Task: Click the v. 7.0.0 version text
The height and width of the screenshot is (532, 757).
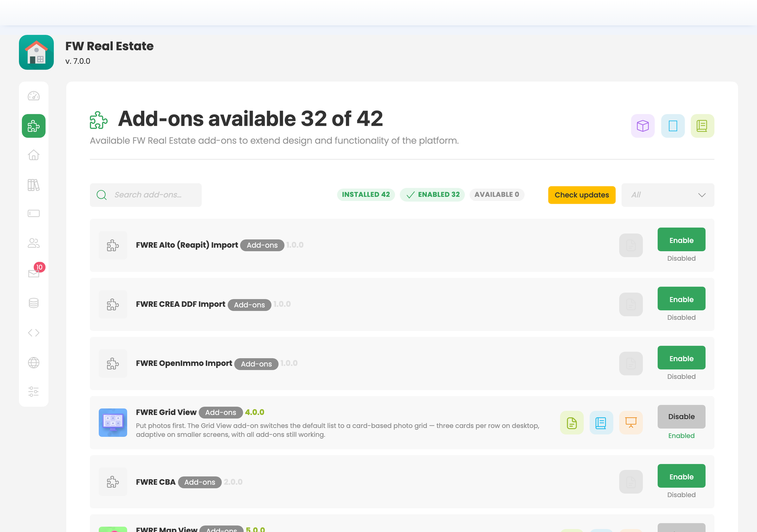Action: pos(78,61)
